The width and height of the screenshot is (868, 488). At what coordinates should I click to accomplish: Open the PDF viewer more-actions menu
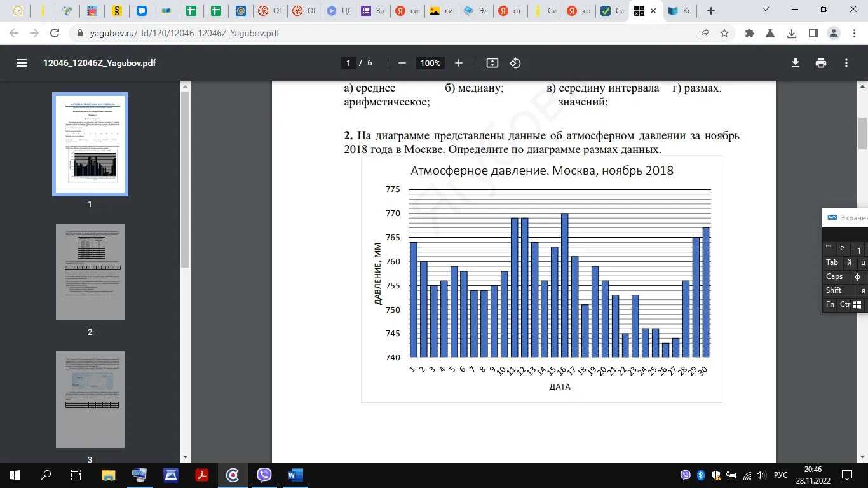[846, 63]
